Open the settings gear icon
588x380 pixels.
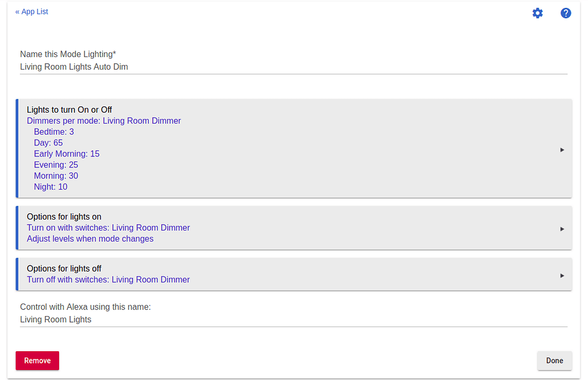537,13
